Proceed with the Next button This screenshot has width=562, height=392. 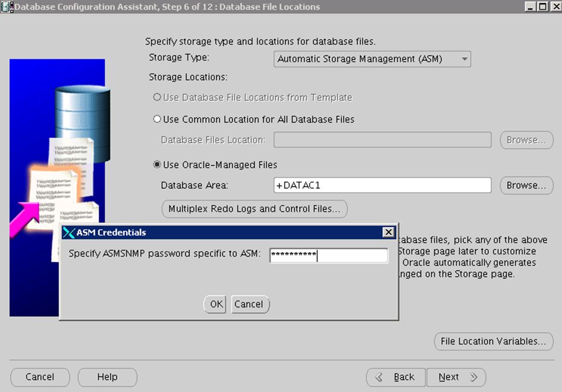456,377
